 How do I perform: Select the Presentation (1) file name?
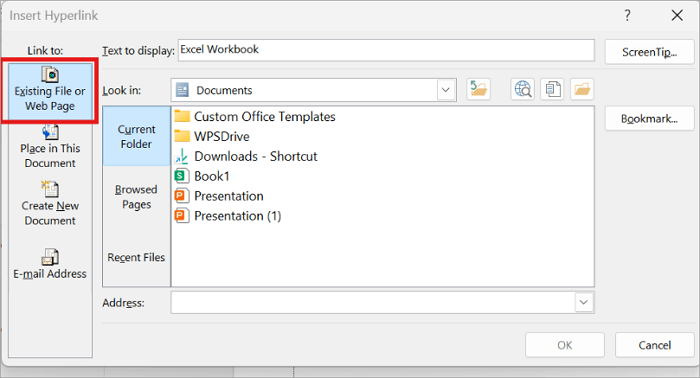pos(238,216)
